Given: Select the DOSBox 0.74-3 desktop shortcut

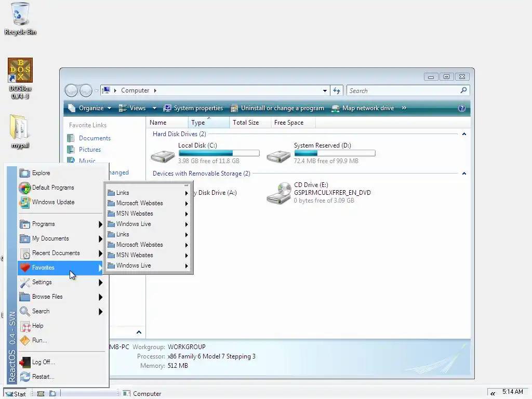Looking at the screenshot, I should [x=20, y=78].
